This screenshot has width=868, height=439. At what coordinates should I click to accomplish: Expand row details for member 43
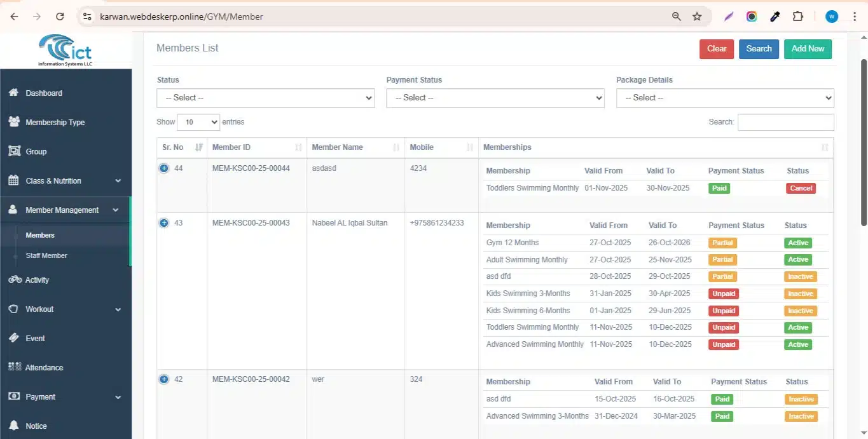tap(164, 223)
